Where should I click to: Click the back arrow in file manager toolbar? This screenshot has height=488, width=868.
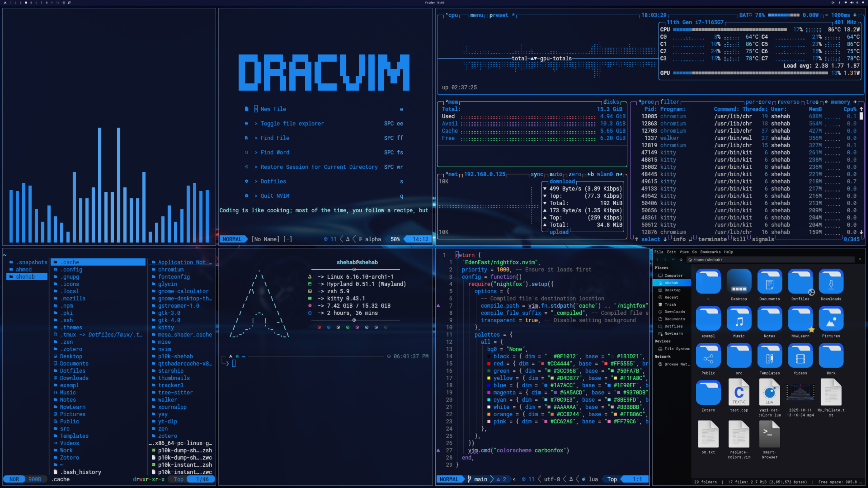657,259
